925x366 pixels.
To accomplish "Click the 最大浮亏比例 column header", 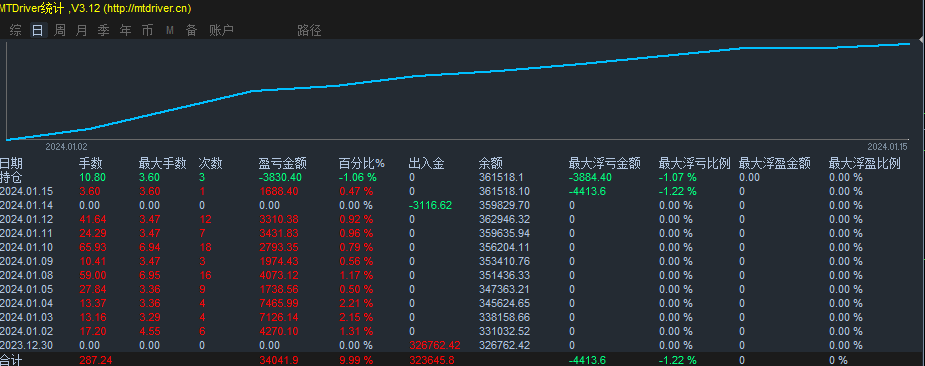I will pyautogui.click(x=694, y=164).
